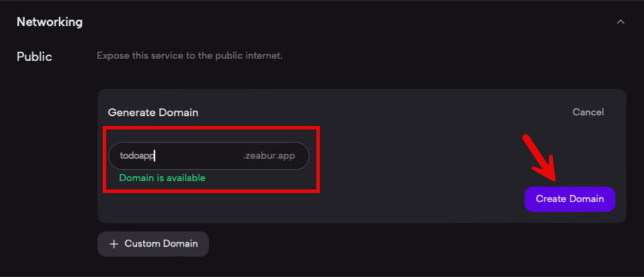Click the .zeabur.app domain suffix
The width and height of the screenshot is (644, 277).
[x=269, y=156]
